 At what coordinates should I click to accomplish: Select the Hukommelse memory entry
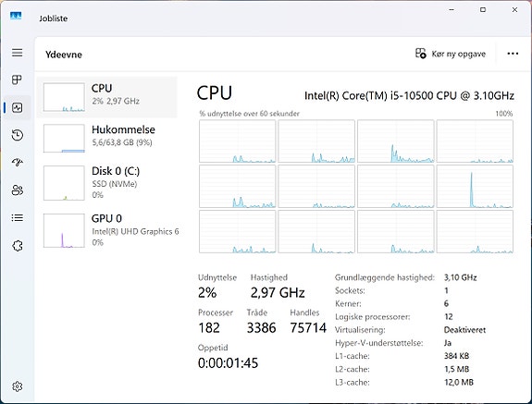pos(107,139)
